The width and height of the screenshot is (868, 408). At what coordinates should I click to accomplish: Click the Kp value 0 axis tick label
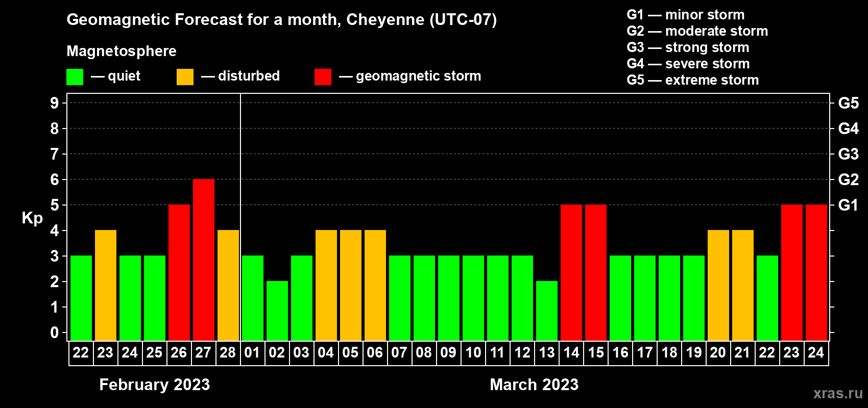55,333
